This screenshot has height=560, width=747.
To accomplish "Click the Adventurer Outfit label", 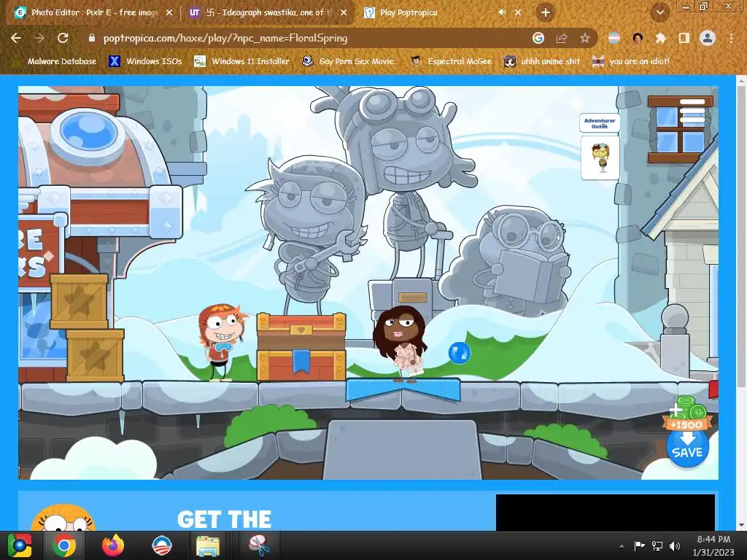I will pyautogui.click(x=600, y=123).
